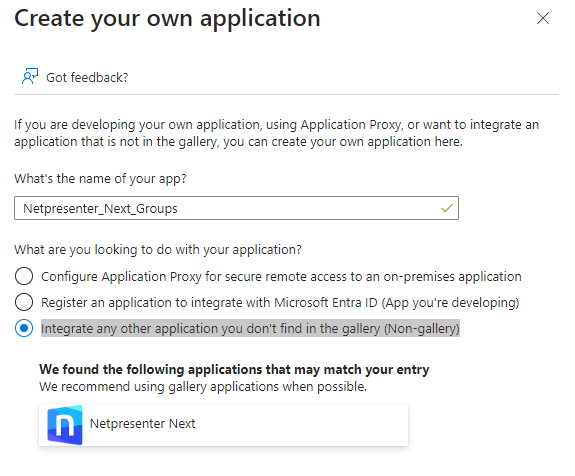Click the Got feedback person icon
Screen dimensions: 575x476
30,76
